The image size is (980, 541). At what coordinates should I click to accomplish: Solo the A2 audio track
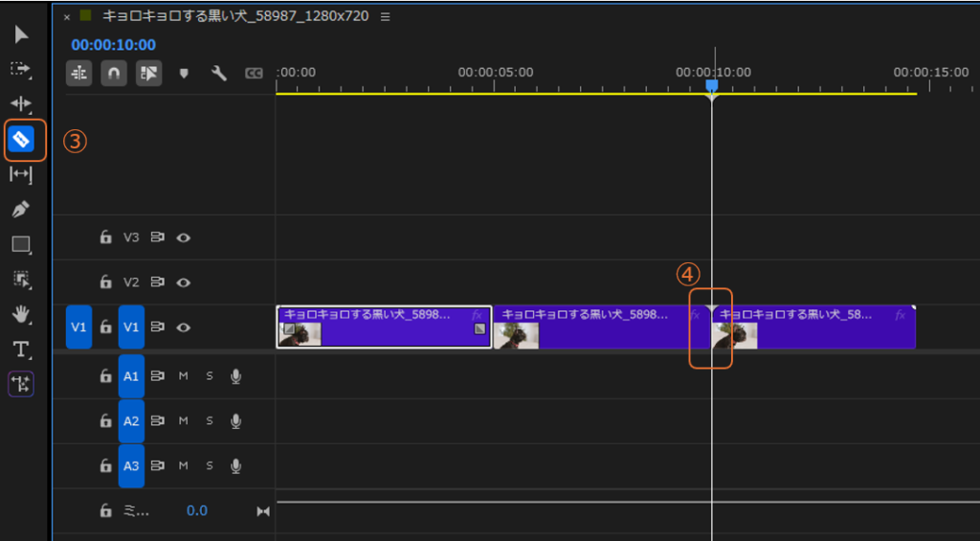pyautogui.click(x=209, y=421)
